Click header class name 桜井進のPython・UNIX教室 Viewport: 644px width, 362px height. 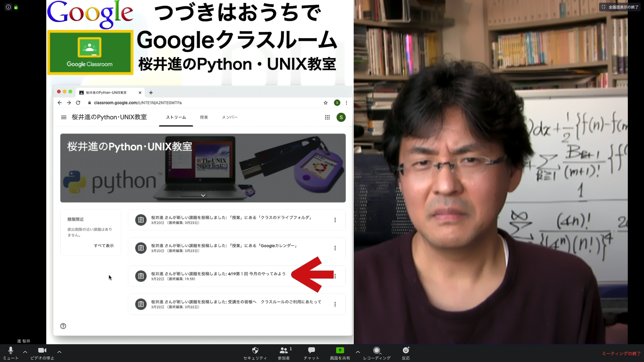pos(109,117)
